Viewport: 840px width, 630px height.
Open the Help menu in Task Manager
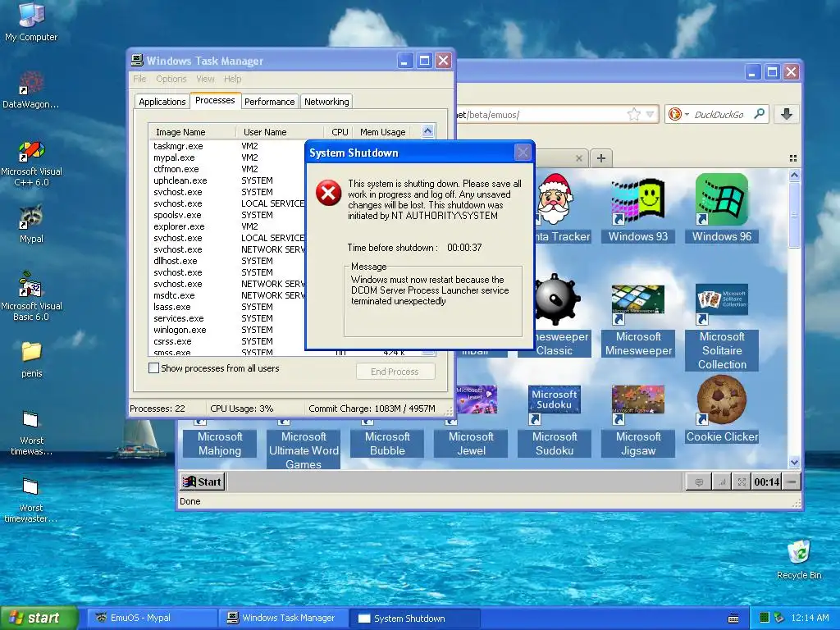(x=232, y=79)
